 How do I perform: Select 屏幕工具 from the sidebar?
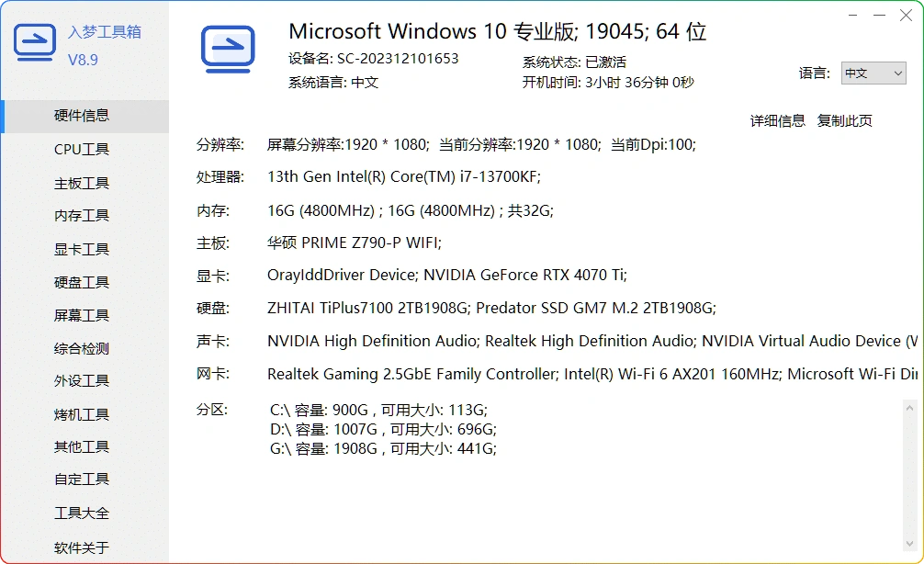[x=83, y=315]
